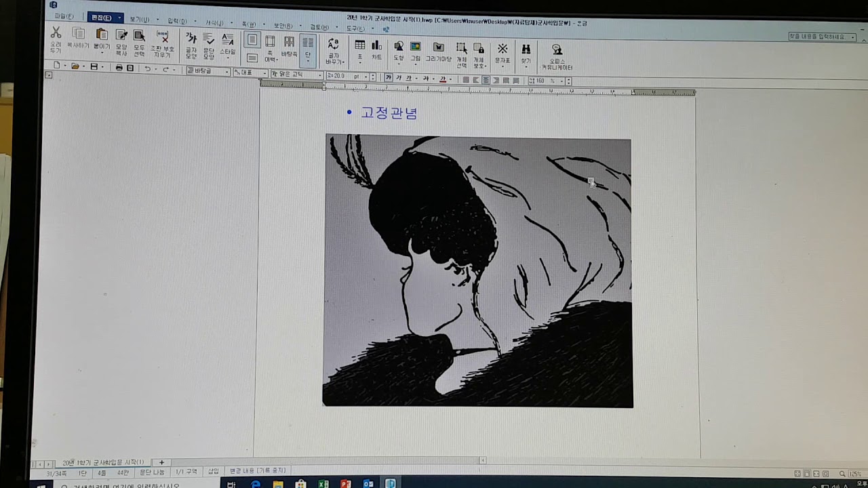Open the 입력(D) menu
The height and width of the screenshot is (488, 868).
pos(177,21)
